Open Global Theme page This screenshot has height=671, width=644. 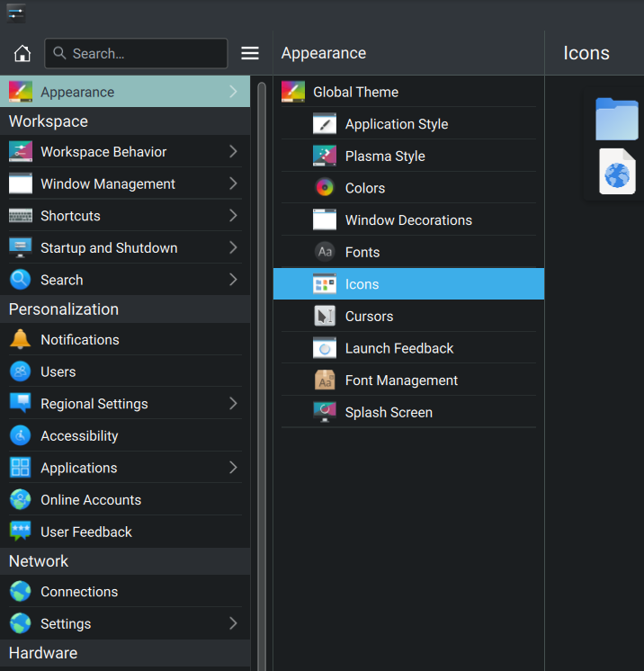click(x=408, y=92)
